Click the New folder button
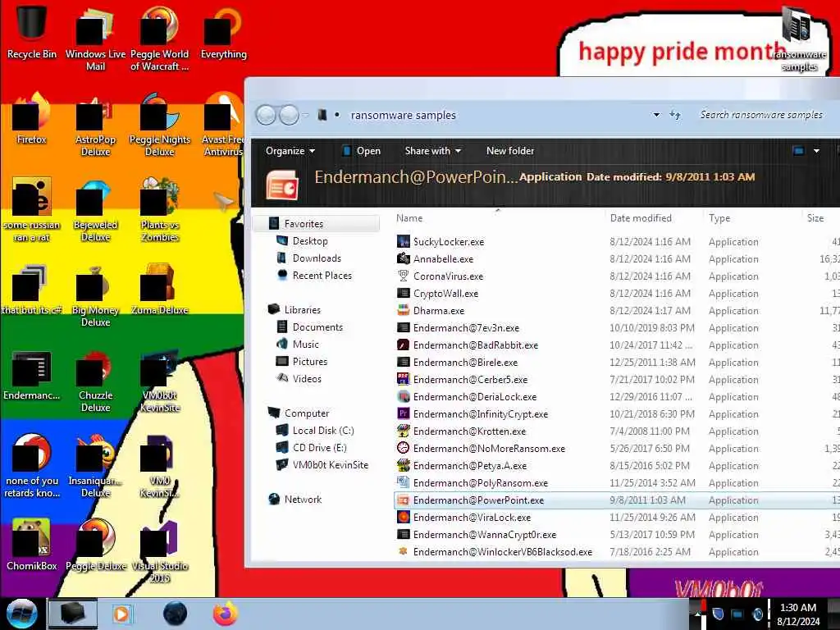Viewport: 840px width, 630px height. pos(510,151)
